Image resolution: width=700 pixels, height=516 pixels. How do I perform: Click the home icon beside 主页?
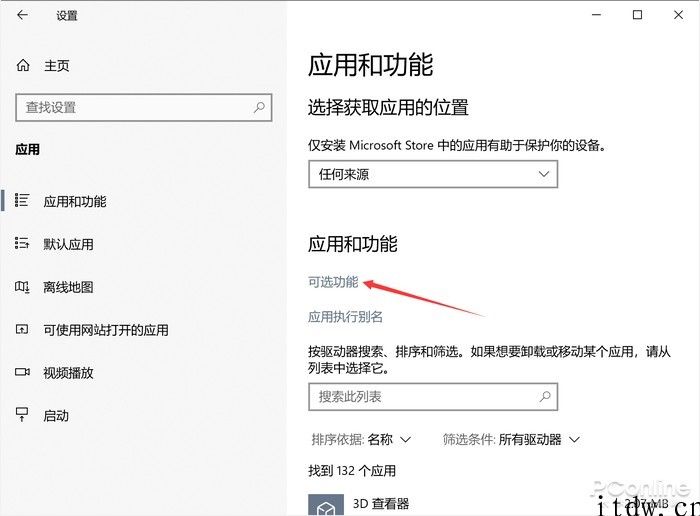tap(23, 66)
